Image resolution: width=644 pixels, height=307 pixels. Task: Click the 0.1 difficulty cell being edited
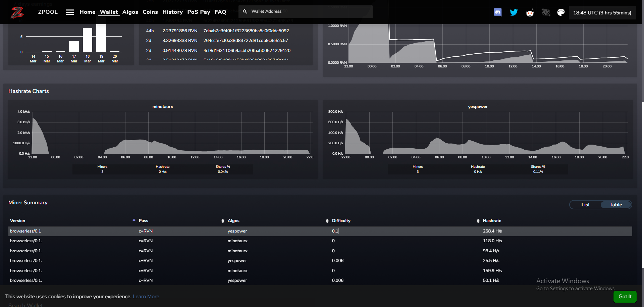click(x=335, y=231)
